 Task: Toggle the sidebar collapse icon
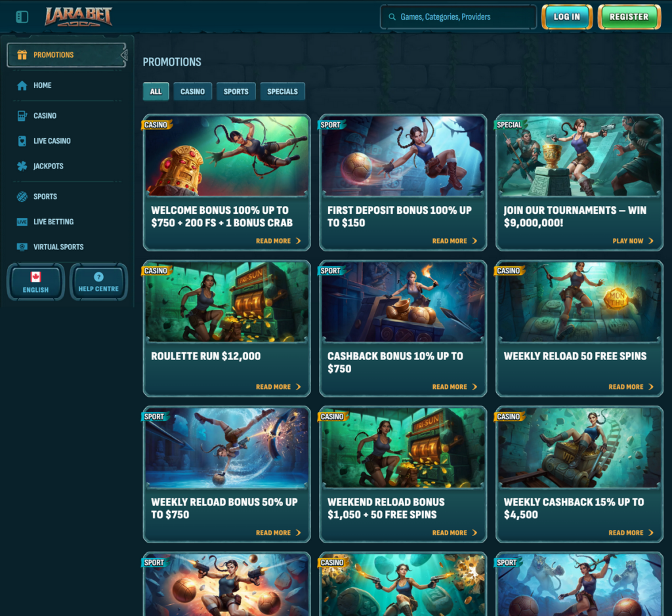[22, 17]
